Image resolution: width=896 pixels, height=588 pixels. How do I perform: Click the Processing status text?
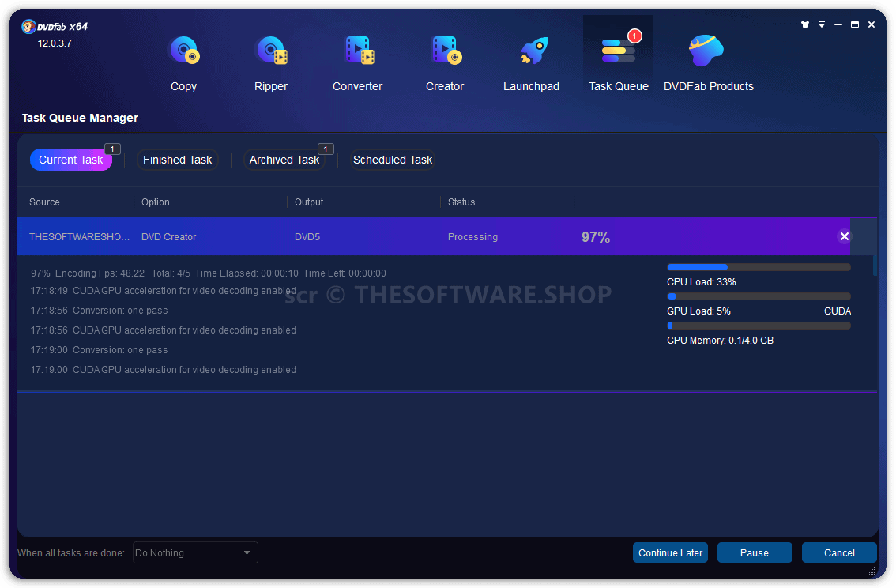point(472,236)
